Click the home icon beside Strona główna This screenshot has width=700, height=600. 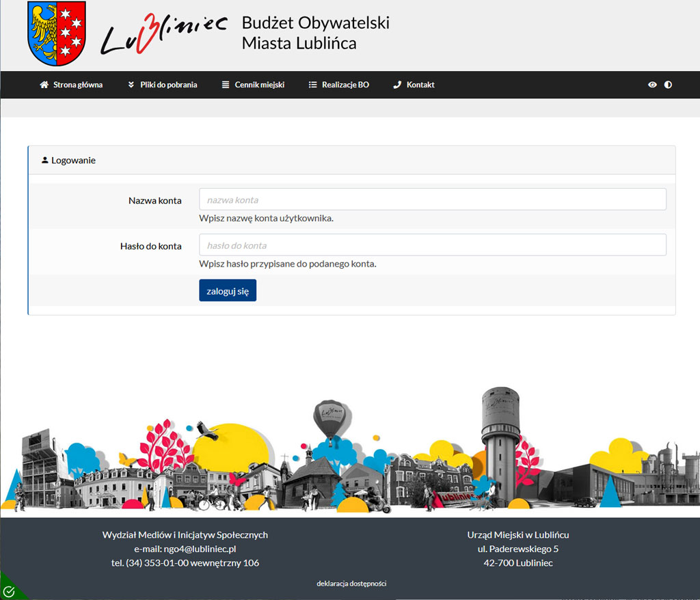tap(44, 85)
